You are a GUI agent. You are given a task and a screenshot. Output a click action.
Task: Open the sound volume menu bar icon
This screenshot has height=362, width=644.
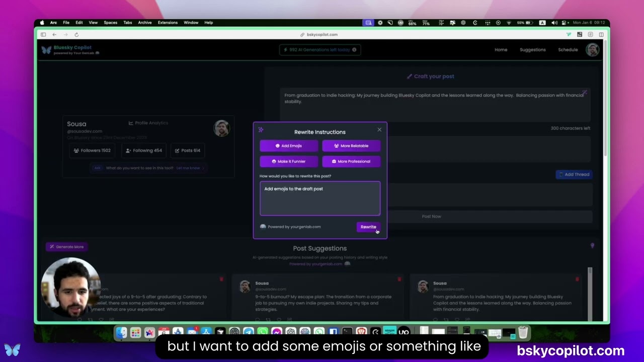point(554,23)
